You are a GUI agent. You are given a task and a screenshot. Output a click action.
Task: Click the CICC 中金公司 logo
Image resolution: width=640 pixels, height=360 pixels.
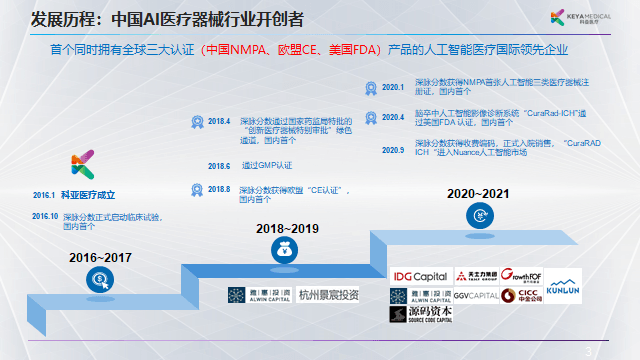(521, 296)
